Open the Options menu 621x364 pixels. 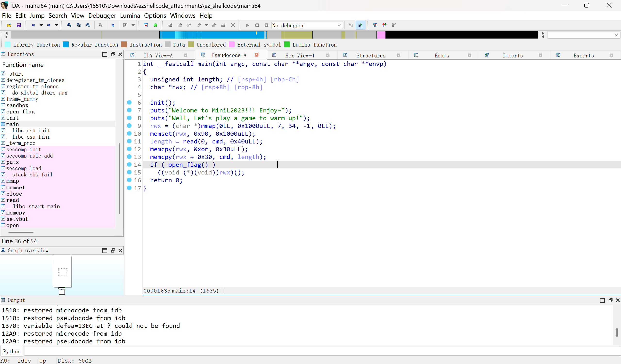click(x=155, y=16)
